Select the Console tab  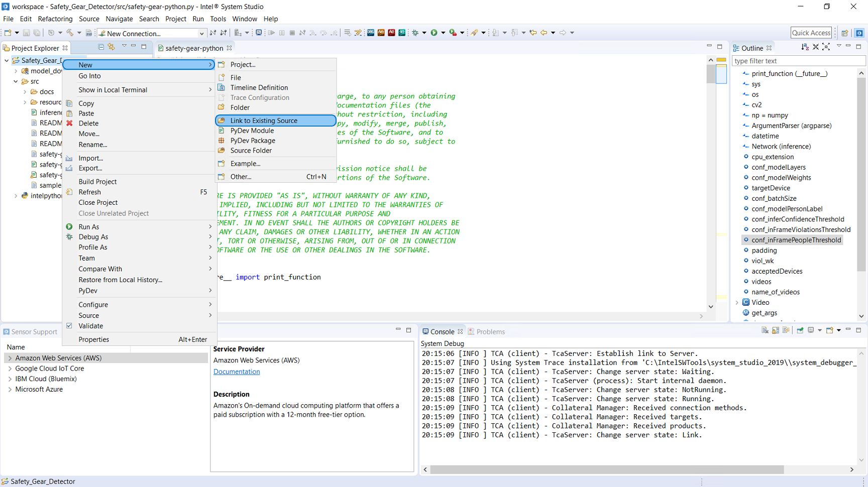tap(442, 332)
